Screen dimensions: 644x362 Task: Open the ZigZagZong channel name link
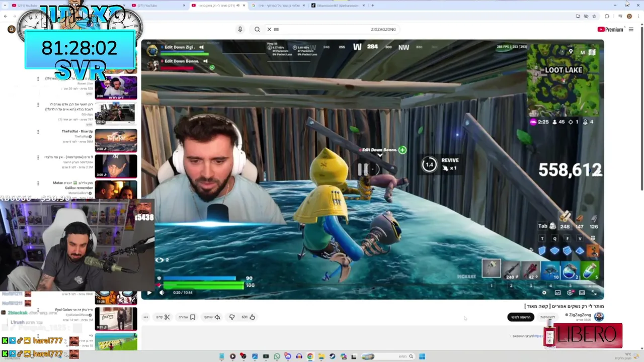tap(579, 315)
